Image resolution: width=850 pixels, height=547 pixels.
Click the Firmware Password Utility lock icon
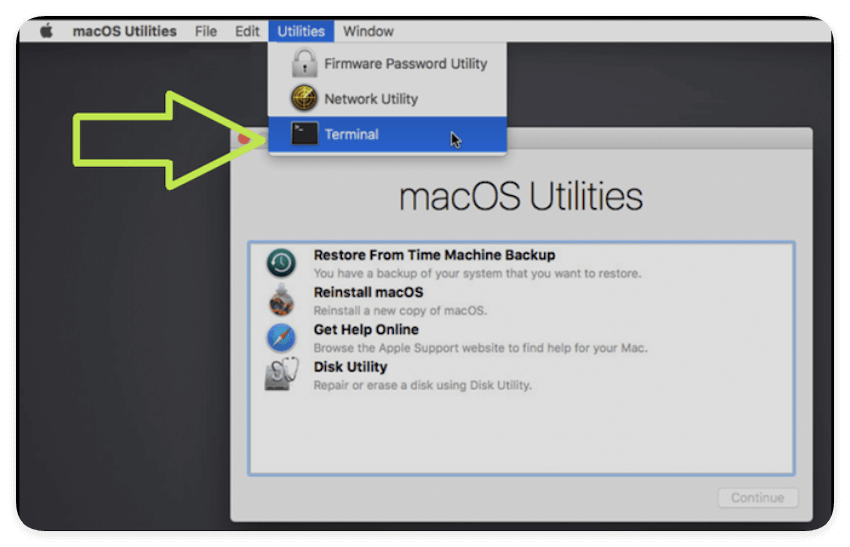(304, 64)
